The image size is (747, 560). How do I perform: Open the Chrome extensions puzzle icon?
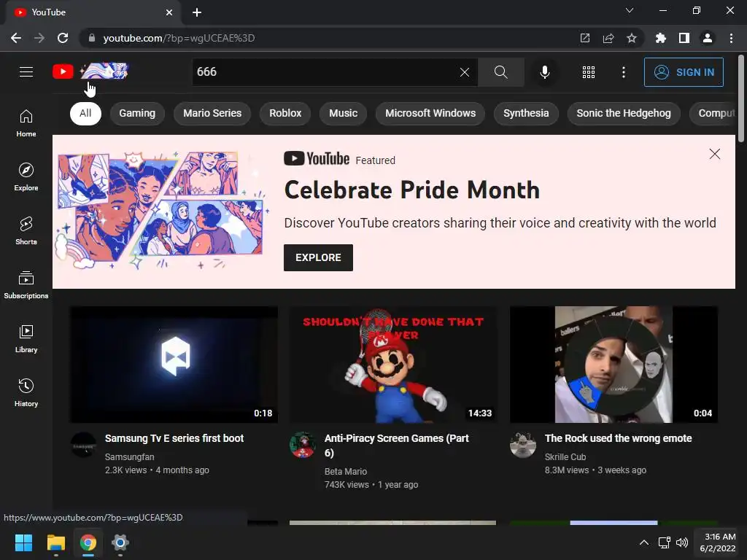pos(661,38)
